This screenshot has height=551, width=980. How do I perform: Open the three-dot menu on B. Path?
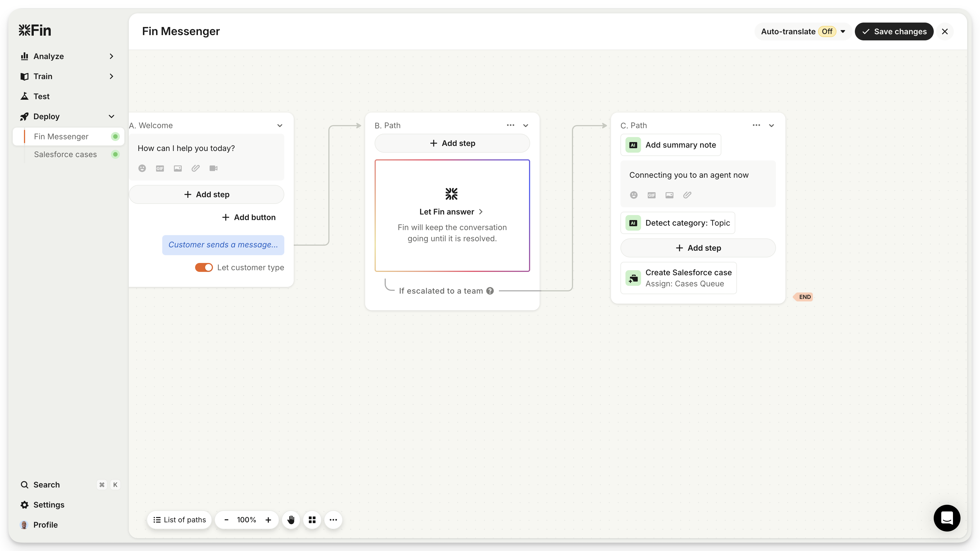click(x=511, y=125)
